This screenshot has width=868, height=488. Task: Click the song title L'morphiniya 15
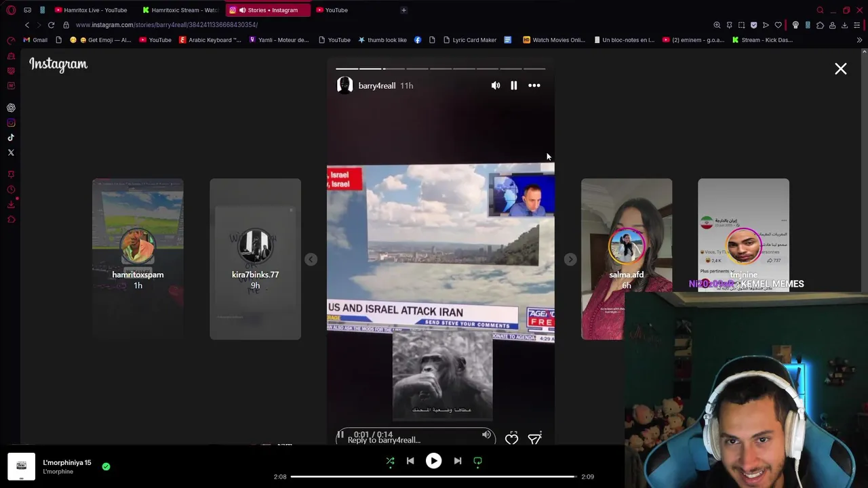click(x=66, y=462)
